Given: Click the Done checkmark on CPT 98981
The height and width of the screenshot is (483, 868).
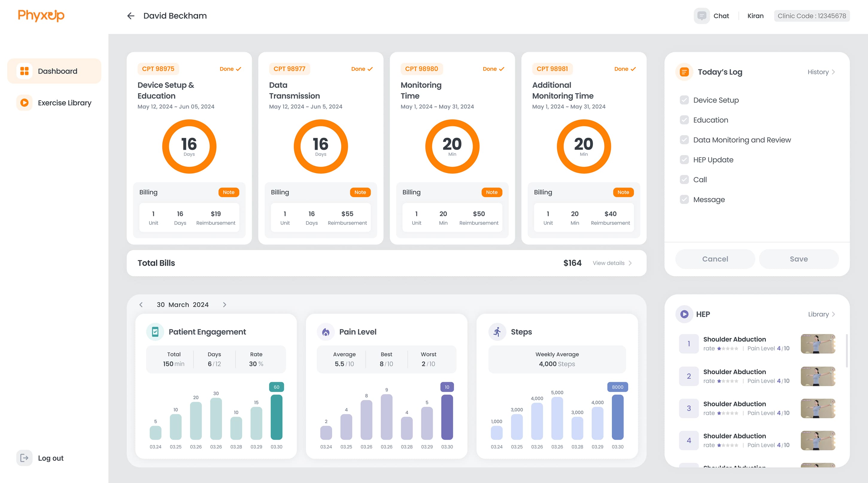Looking at the screenshot, I should 633,69.
